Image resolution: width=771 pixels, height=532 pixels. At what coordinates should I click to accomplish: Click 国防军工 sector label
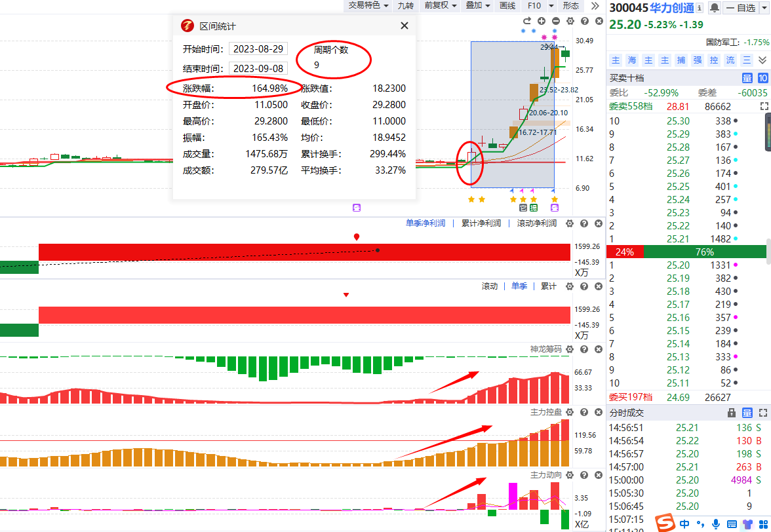click(x=722, y=42)
